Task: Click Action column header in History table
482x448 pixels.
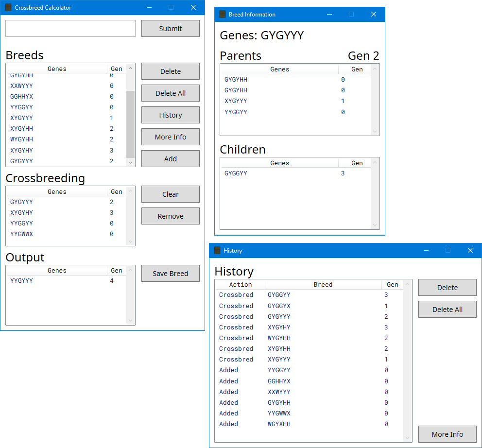Action: tap(241, 284)
